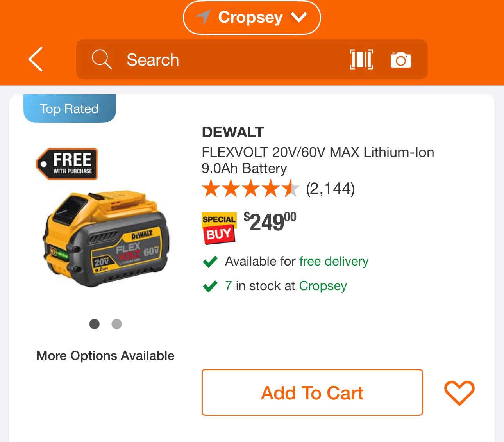Image resolution: width=504 pixels, height=442 pixels.
Task: Open the free delivery link
Action: pyautogui.click(x=334, y=261)
